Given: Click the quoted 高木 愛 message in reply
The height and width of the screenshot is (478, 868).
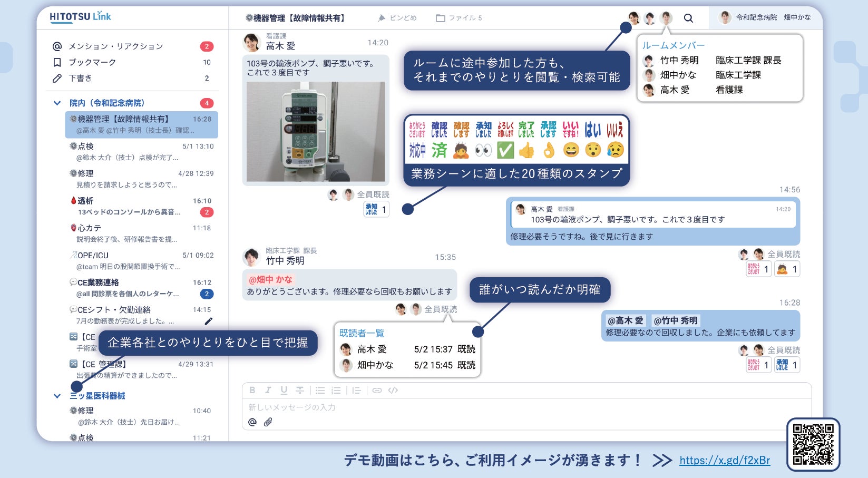Looking at the screenshot, I should (653, 214).
